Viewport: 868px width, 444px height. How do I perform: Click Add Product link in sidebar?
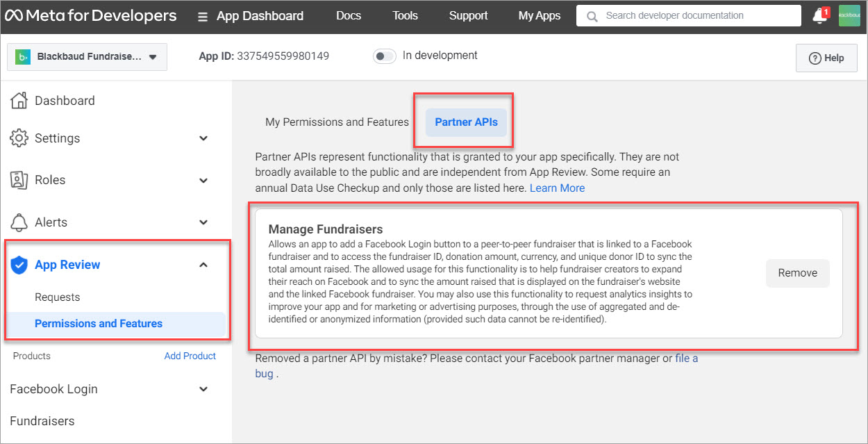190,356
